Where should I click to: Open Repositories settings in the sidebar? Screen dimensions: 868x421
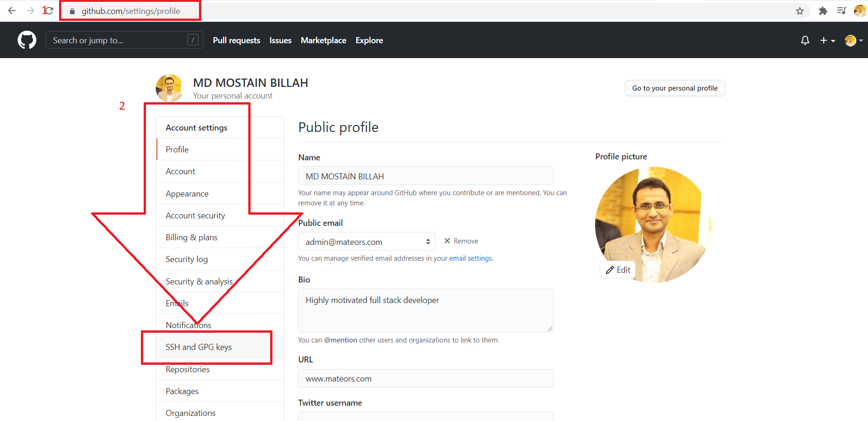pos(220,369)
